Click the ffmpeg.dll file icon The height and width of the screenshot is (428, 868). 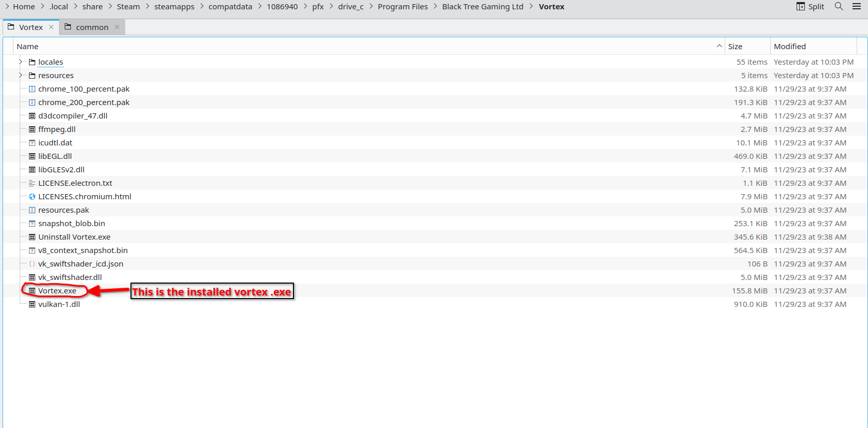32,129
